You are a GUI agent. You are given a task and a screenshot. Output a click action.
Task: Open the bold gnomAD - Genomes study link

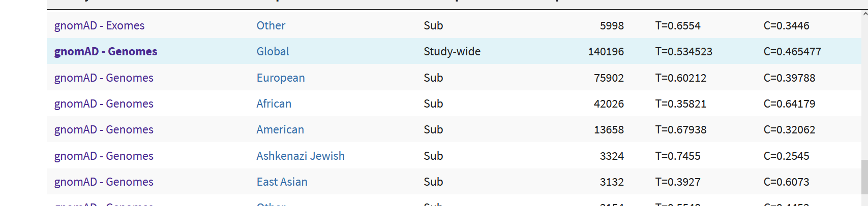(x=106, y=51)
